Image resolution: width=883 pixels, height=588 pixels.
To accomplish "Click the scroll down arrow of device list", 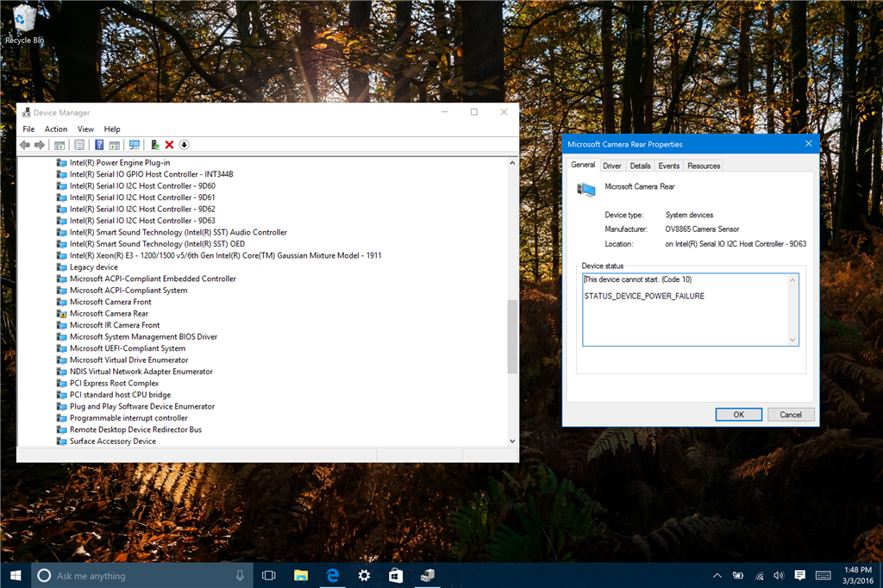I will pos(512,441).
